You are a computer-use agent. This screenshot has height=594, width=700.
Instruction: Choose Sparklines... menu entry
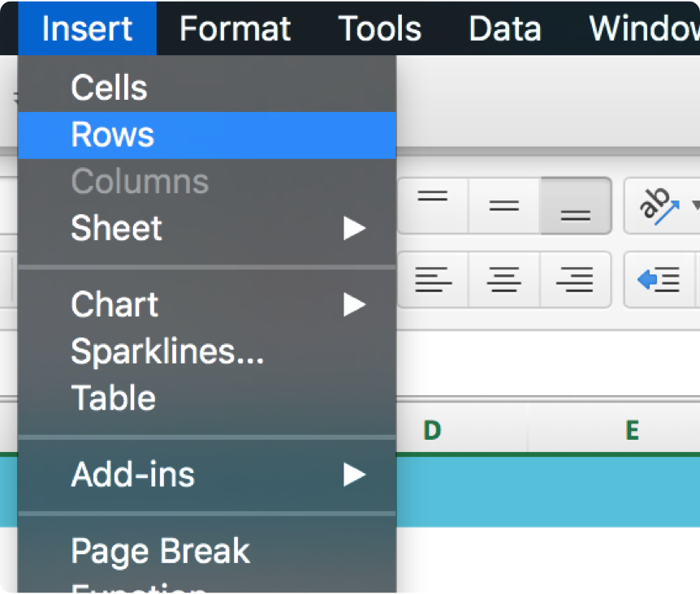click(x=167, y=351)
